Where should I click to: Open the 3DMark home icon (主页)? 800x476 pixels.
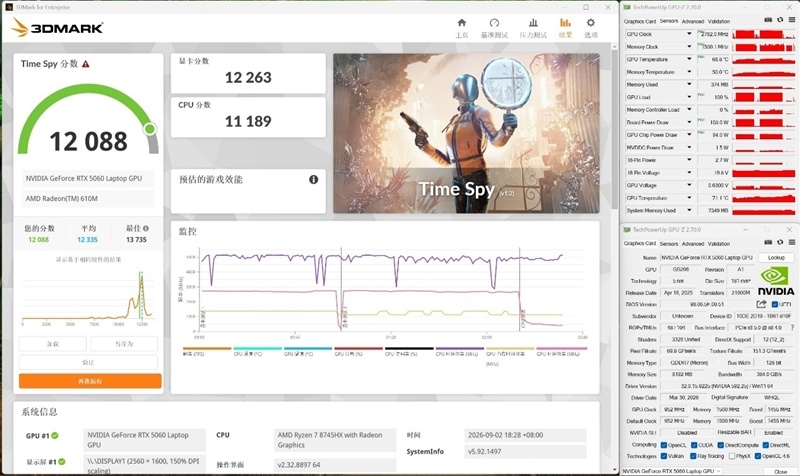[462, 23]
